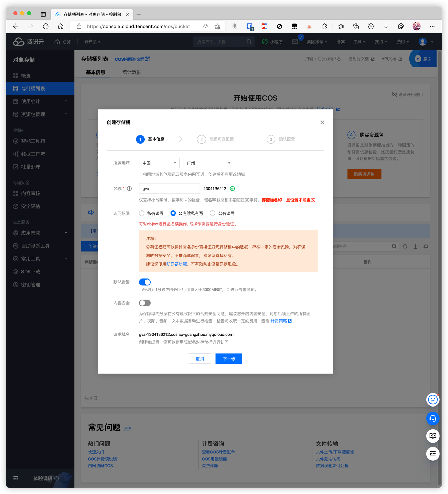Open the smiley feedback floating icon

(x=433, y=399)
